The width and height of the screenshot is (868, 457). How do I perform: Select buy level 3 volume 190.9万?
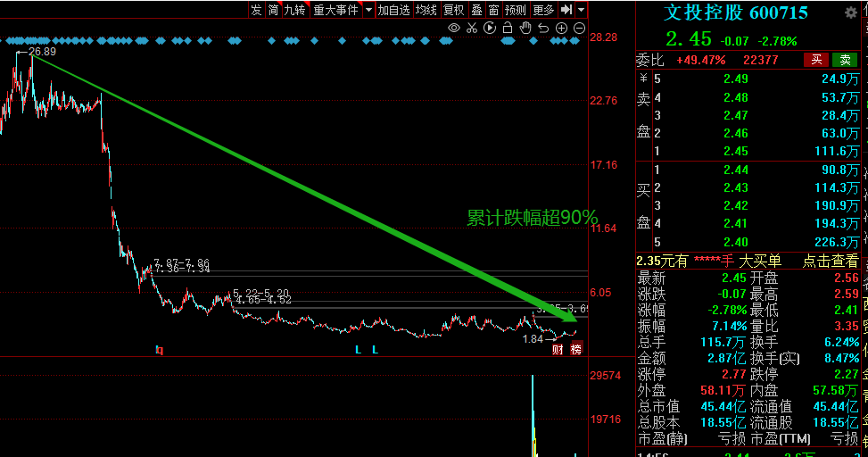(837, 205)
